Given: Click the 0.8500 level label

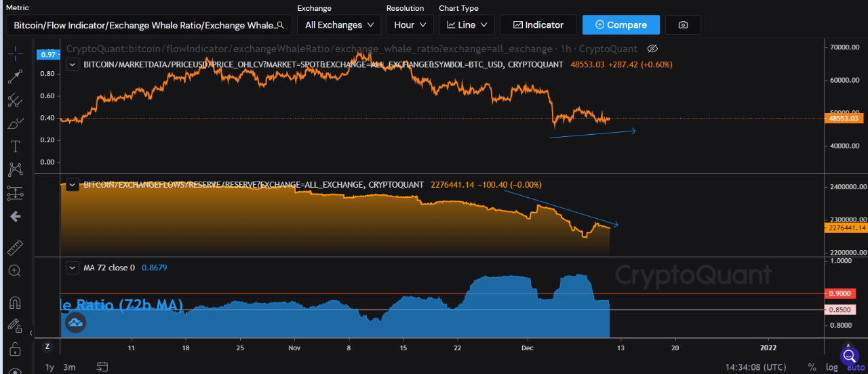Looking at the screenshot, I should point(840,310).
